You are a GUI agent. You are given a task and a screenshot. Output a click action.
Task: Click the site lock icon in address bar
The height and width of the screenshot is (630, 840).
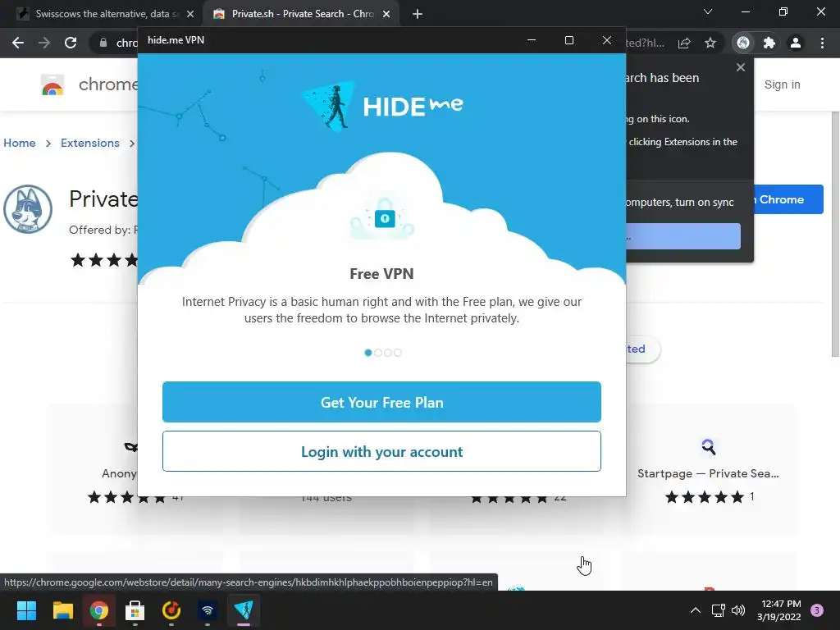pos(103,43)
